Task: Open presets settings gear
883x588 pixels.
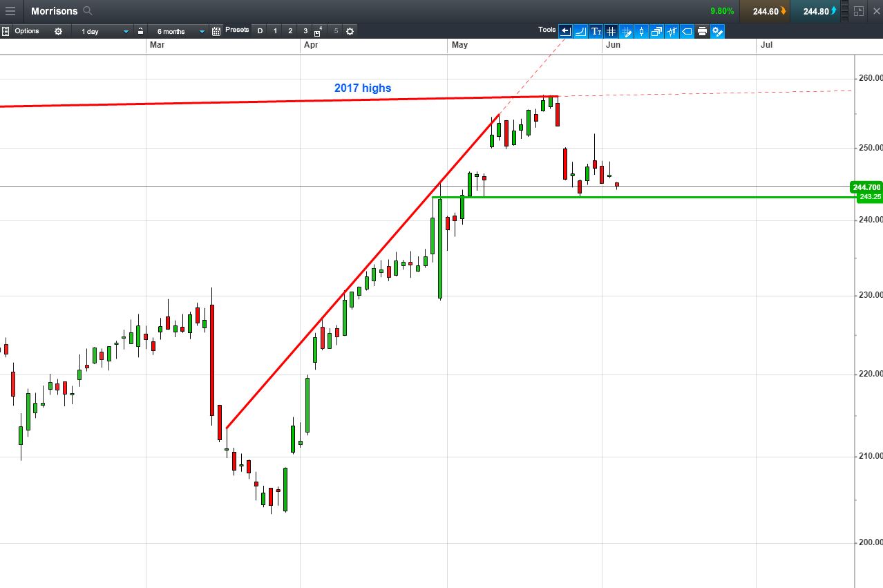Action: pyautogui.click(x=350, y=31)
